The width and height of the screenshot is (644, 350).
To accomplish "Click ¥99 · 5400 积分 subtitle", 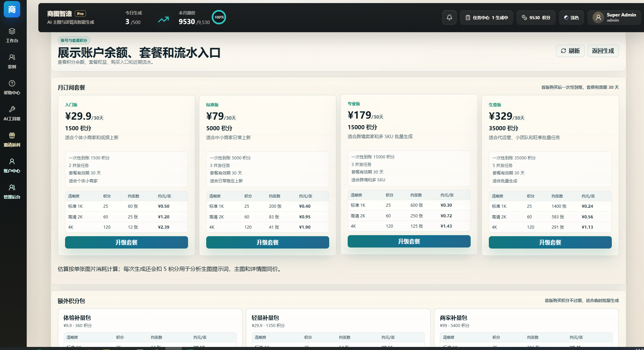I will (x=455, y=326).
